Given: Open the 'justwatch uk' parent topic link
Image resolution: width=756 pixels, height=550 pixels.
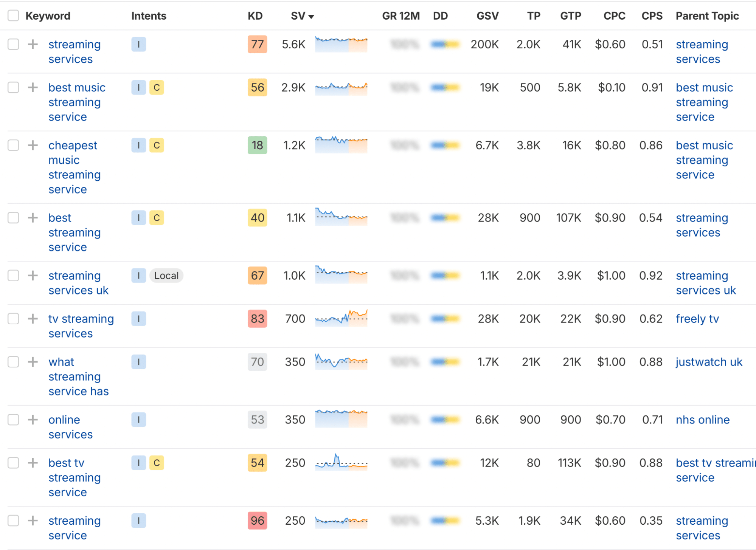Looking at the screenshot, I should (x=709, y=362).
